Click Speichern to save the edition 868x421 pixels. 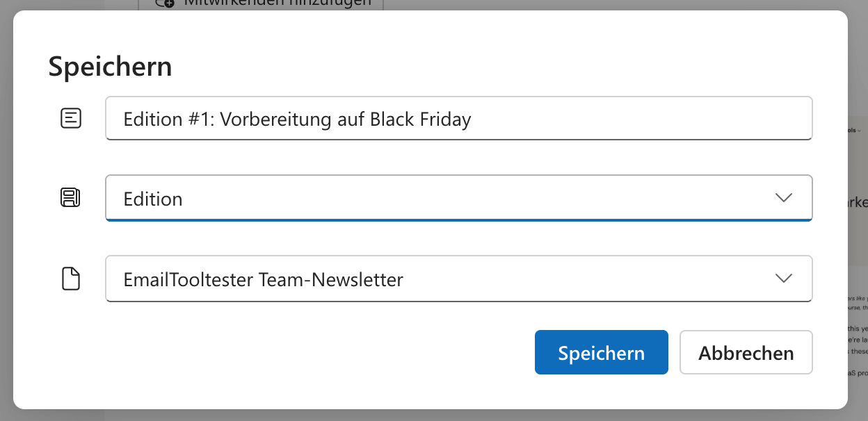(x=601, y=352)
